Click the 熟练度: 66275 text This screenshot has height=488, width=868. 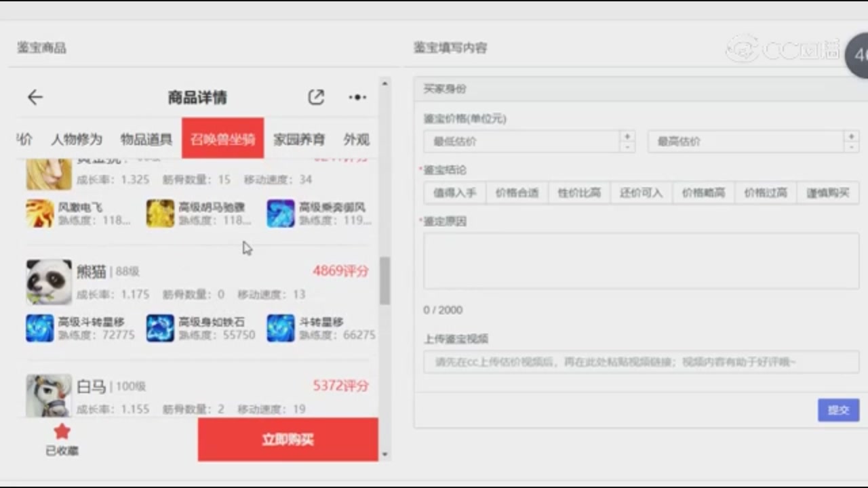click(337, 335)
